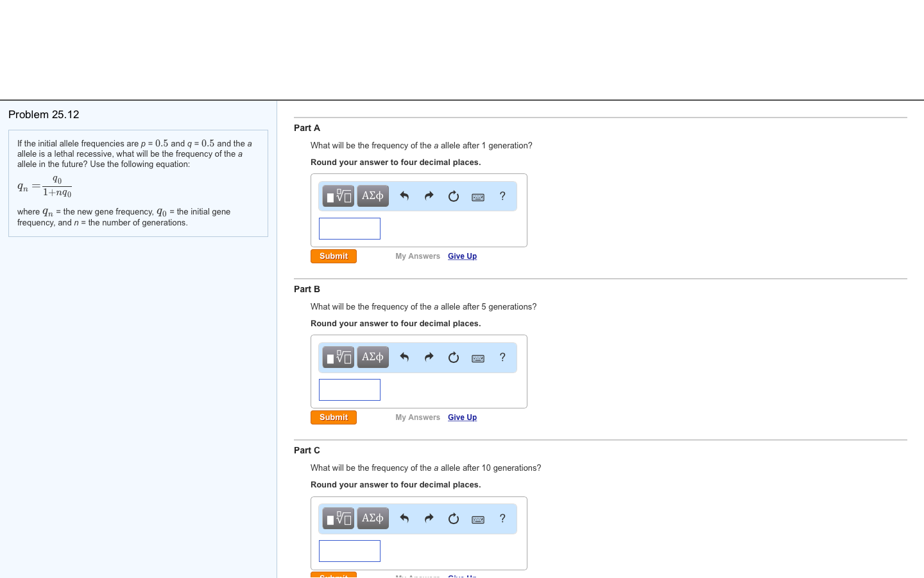Submit the Part A answer
This screenshot has width=924, height=578.
pyautogui.click(x=334, y=256)
